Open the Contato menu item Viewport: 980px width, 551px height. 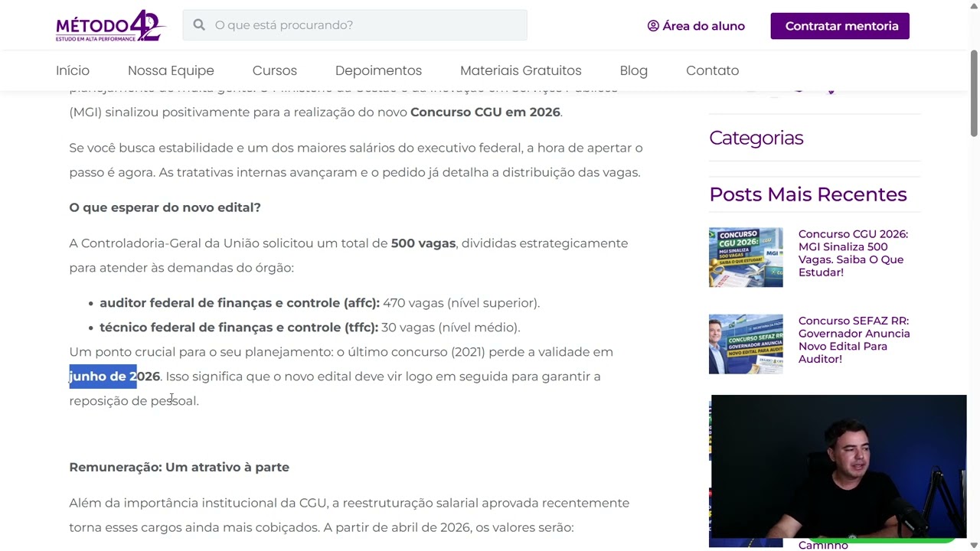[713, 70]
